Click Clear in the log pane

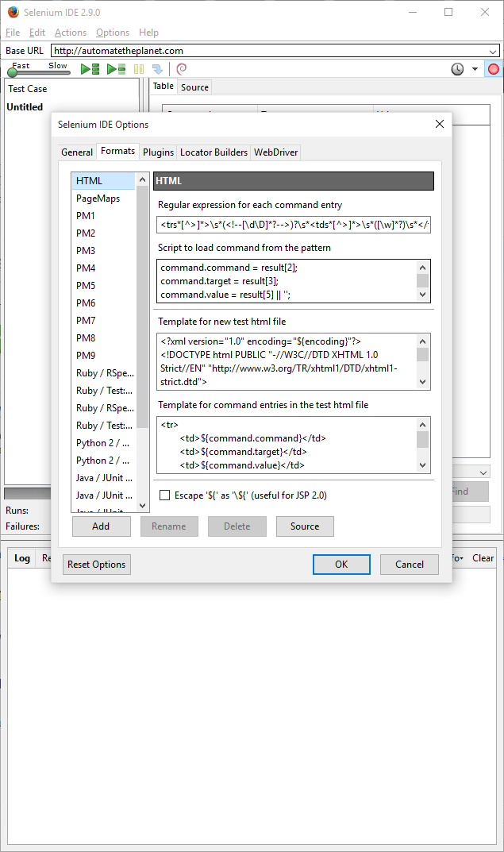point(483,558)
